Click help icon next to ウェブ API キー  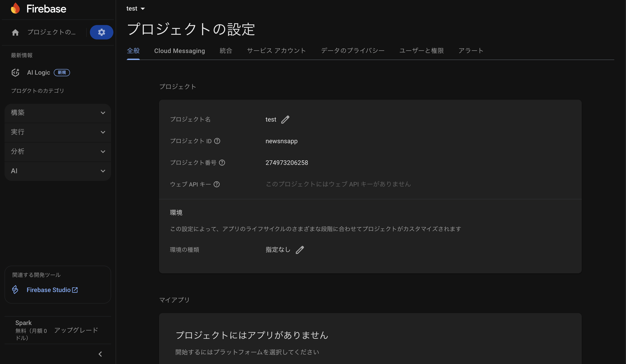click(x=217, y=184)
